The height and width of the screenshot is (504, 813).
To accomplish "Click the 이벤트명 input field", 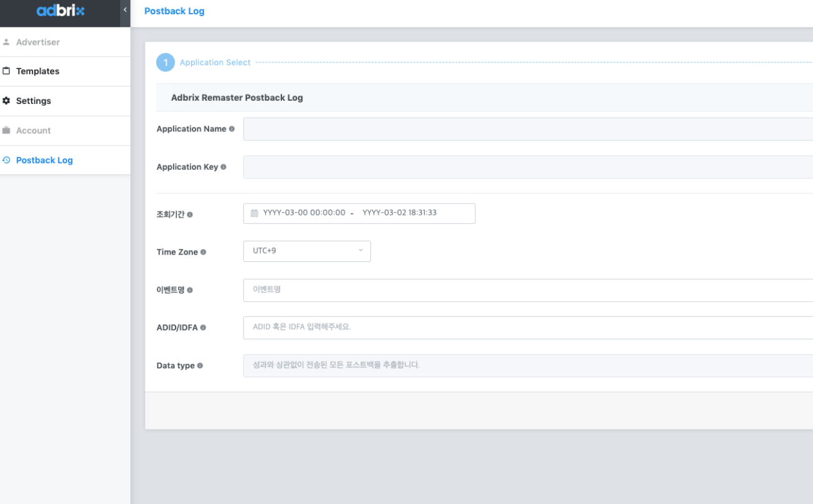I will (528, 290).
